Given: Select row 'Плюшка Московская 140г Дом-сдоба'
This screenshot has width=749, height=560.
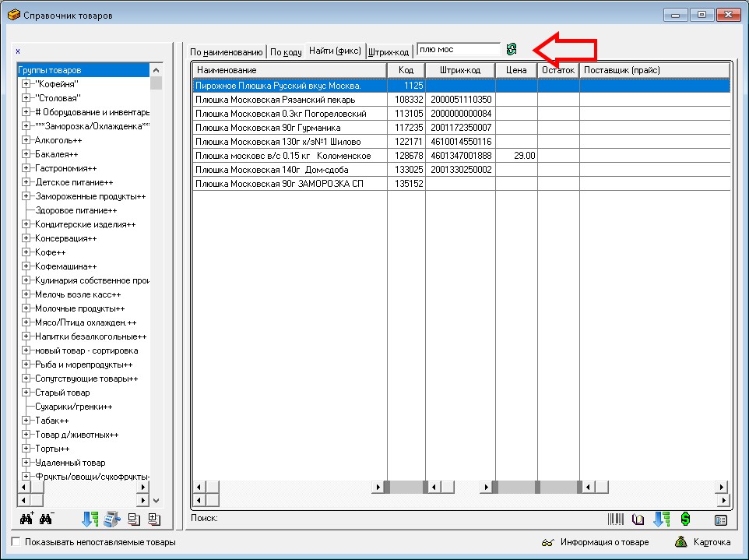Looking at the screenshot, I should click(x=288, y=169).
